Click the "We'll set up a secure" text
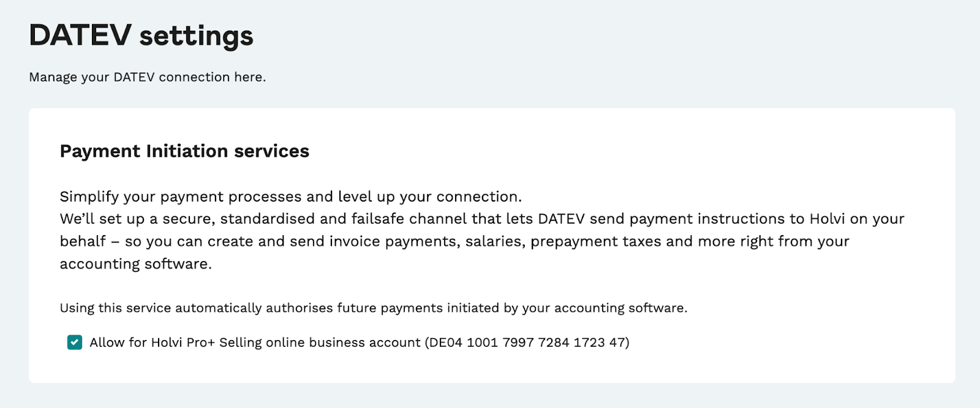 (137, 219)
